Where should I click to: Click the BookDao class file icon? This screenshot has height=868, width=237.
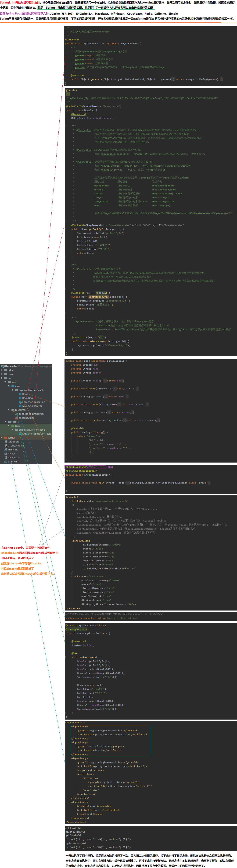[x=20, y=398]
